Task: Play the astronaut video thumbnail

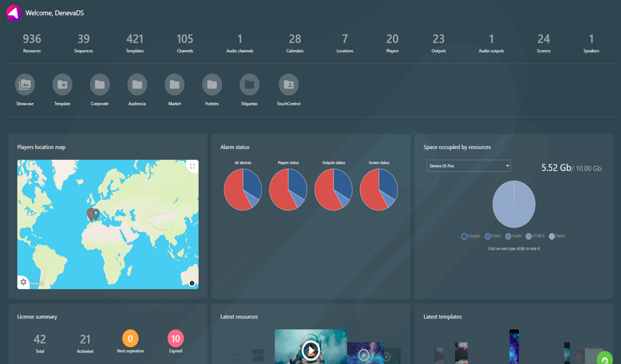Action: coord(310,349)
